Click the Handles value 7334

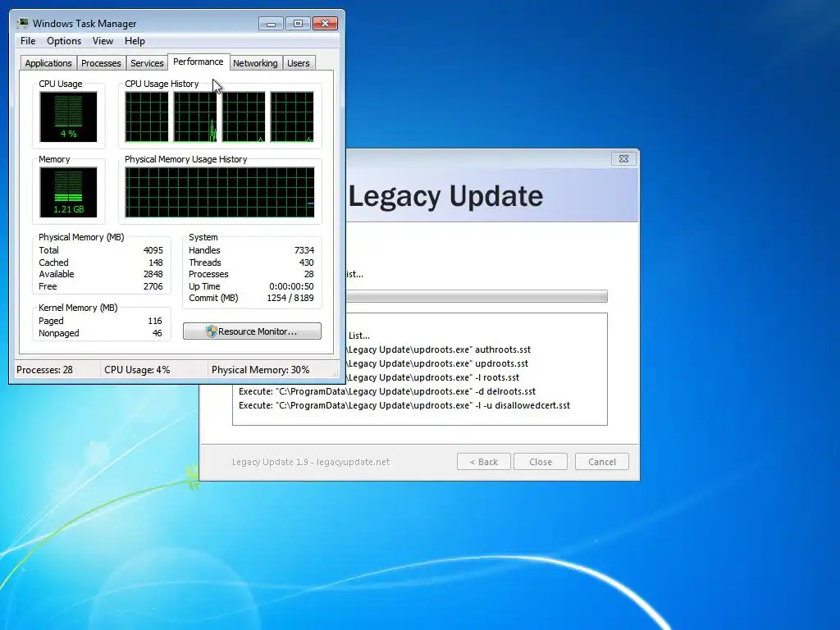[x=304, y=250]
